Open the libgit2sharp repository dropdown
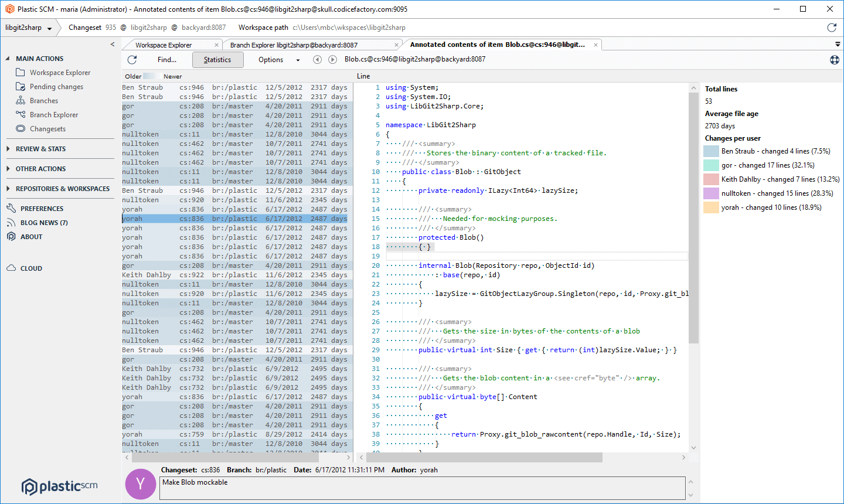Screen dimensions: 844x504 point(29,28)
